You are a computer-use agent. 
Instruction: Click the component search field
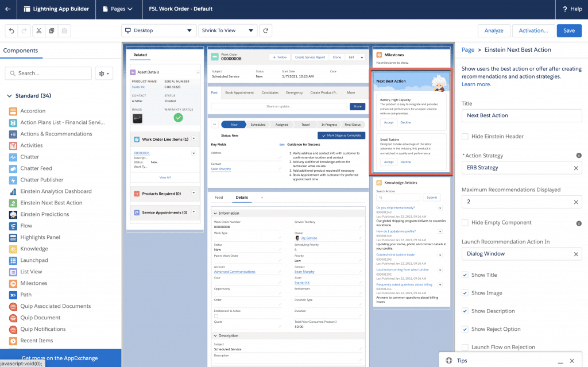(48, 74)
